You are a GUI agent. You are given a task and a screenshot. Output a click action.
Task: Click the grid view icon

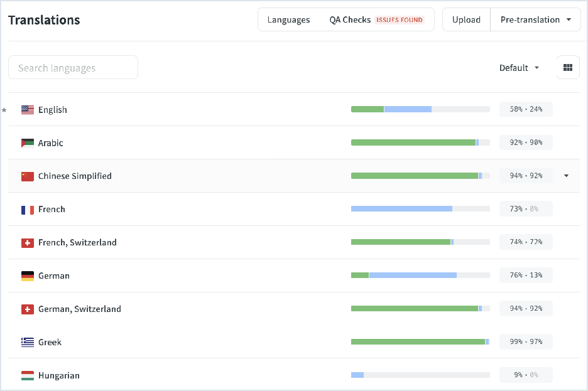(568, 68)
